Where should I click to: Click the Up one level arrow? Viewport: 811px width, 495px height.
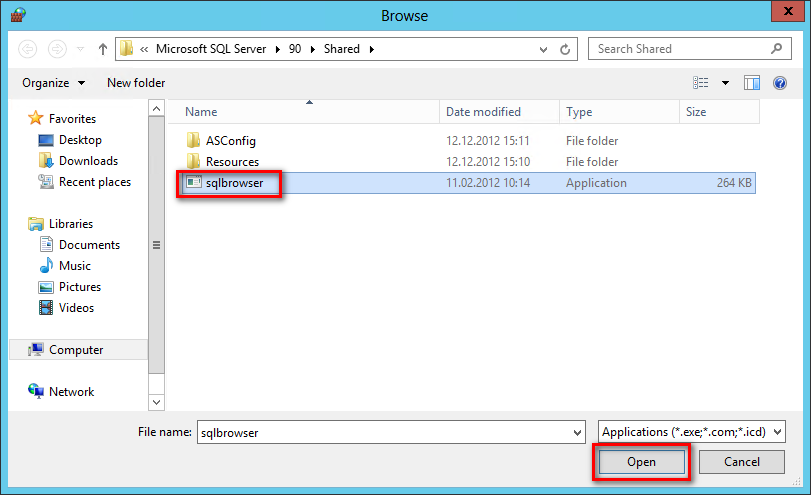pos(103,49)
